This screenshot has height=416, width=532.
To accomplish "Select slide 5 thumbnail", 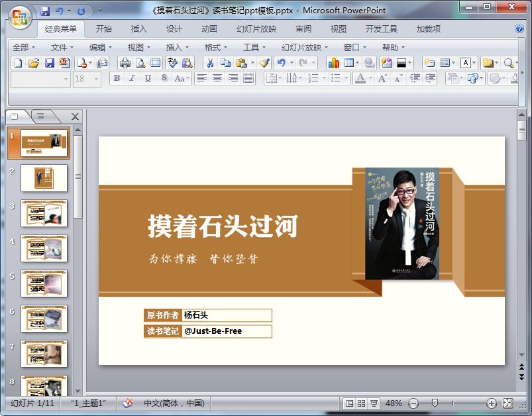I will pyautogui.click(x=44, y=284).
